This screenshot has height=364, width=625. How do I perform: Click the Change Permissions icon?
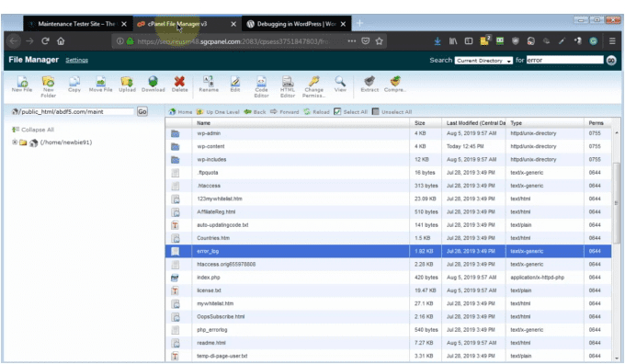point(313,86)
